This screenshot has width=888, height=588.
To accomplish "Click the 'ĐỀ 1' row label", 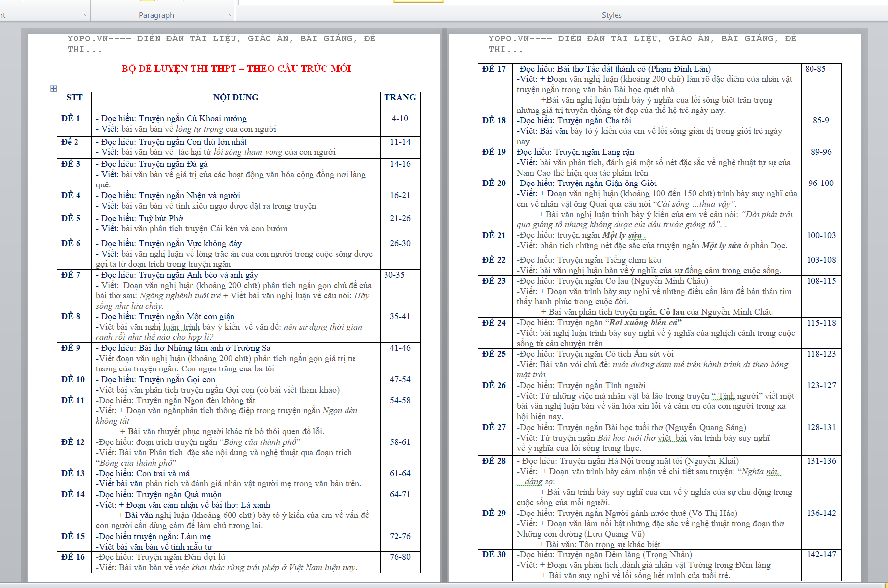I will (x=71, y=118).
